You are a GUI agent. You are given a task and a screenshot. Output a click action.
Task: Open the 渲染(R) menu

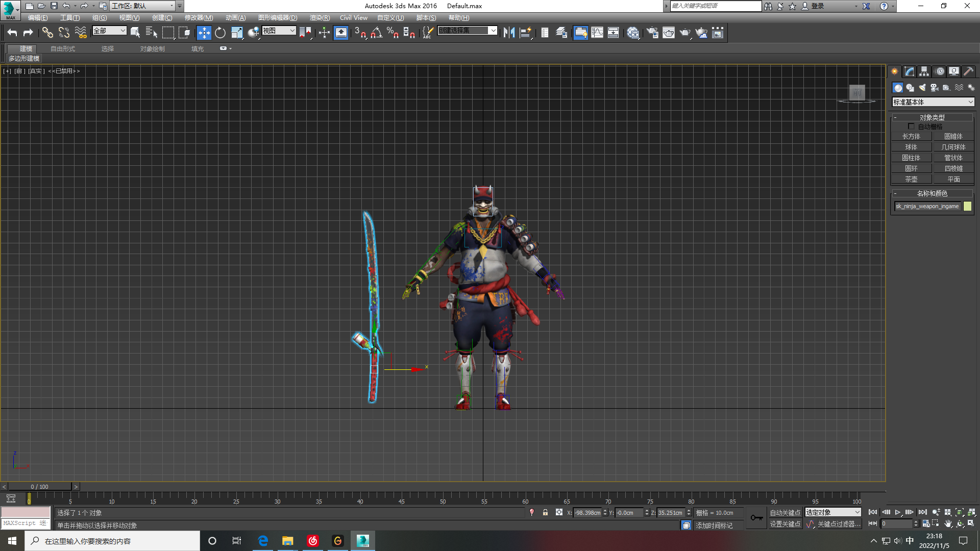pos(320,18)
